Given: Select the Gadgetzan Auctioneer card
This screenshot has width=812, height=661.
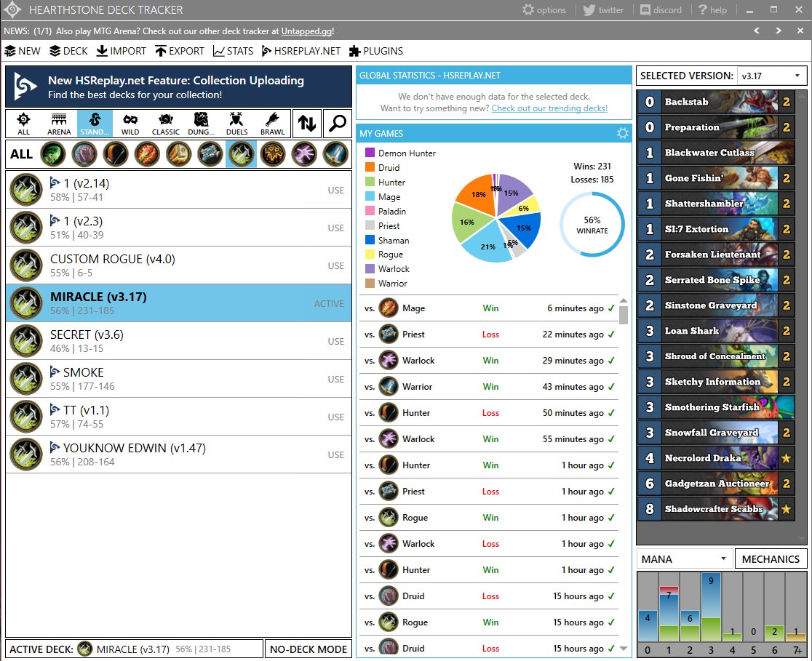Looking at the screenshot, I should pos(716,484).
